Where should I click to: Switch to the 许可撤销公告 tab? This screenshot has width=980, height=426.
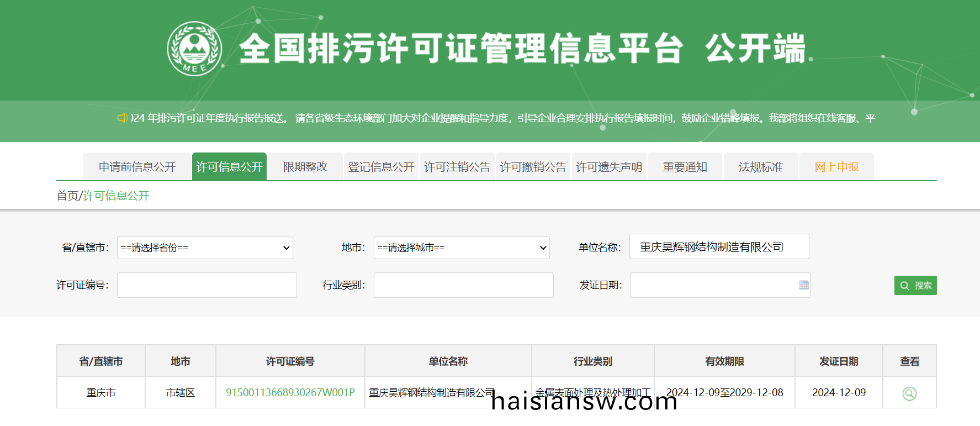point(533,167)
